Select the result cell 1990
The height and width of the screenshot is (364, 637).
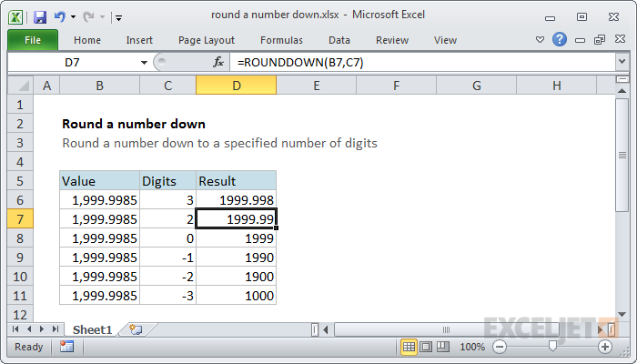[x=236, y=258]
